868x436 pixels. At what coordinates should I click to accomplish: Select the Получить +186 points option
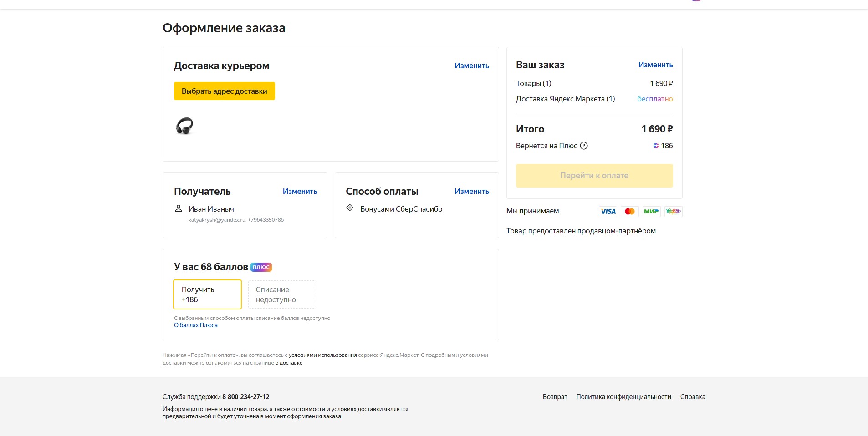(207, 294)
